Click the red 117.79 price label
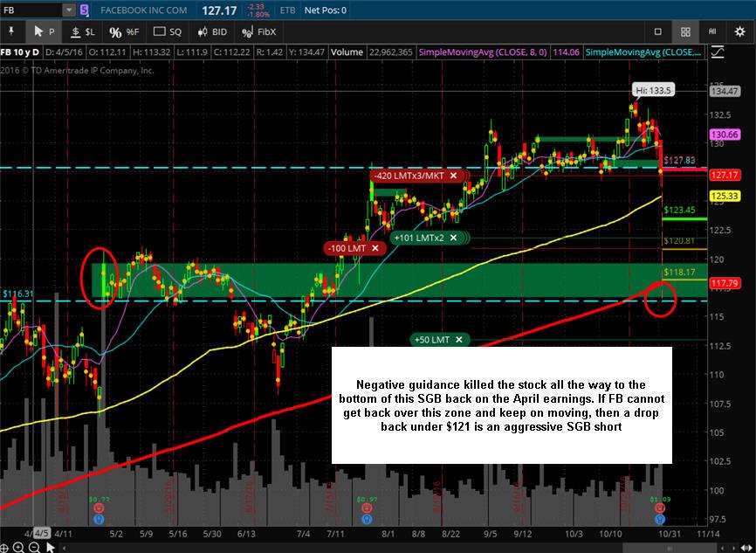 coord(725,283)
